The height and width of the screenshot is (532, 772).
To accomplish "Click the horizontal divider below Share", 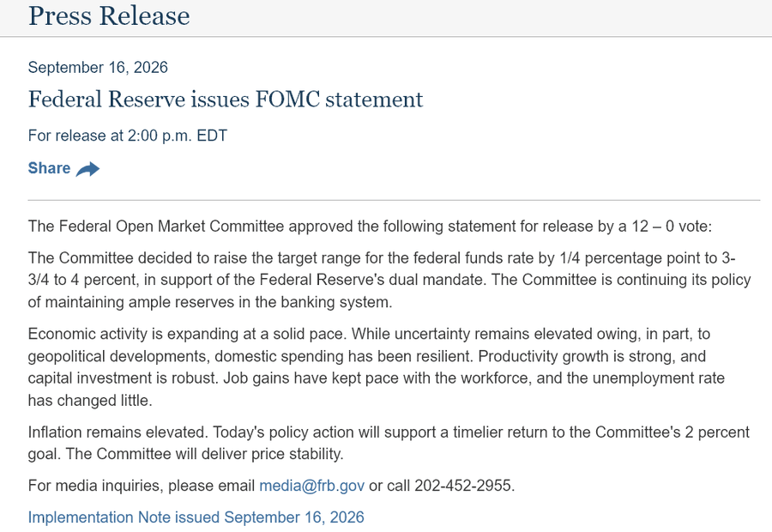I will coord(394,200).
